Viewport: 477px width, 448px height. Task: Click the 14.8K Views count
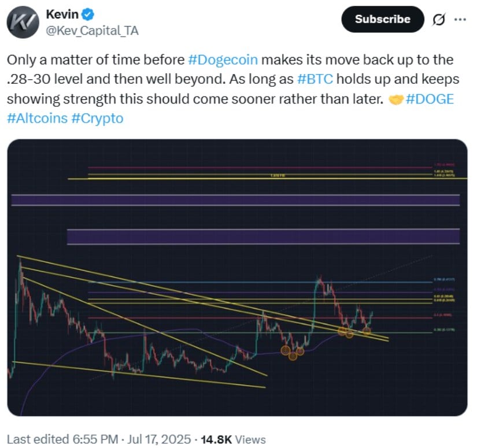tap(234, 439)
